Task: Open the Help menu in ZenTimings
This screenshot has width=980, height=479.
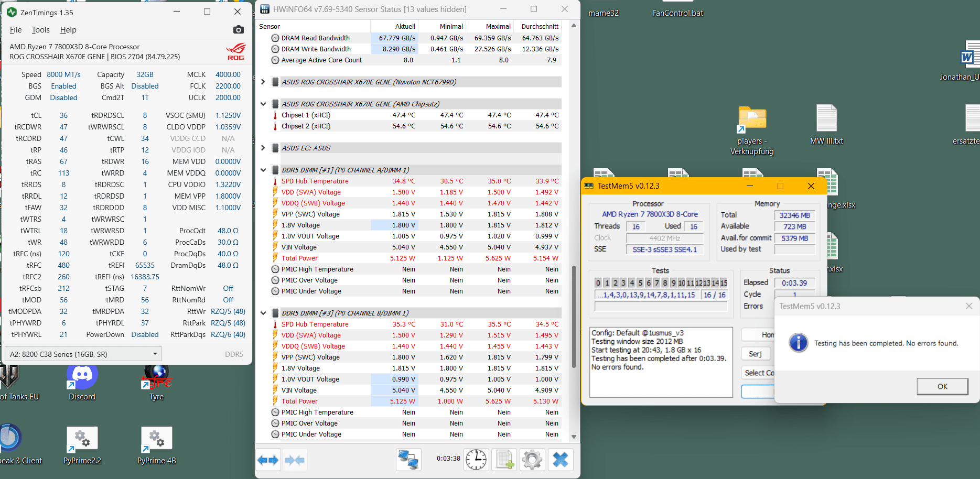Action: click(68, 30)
